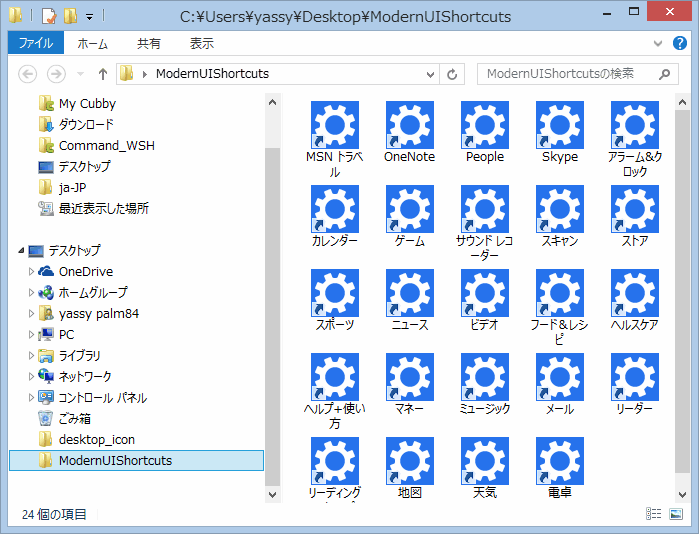Select the ゲーム shortcut icon

pyautogui.click(x=410, y=209)
